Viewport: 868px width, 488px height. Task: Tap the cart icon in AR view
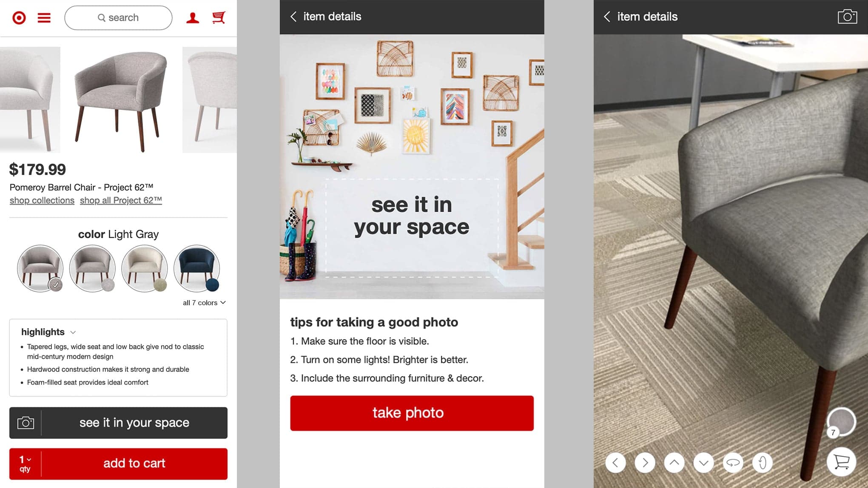(841, 462)
